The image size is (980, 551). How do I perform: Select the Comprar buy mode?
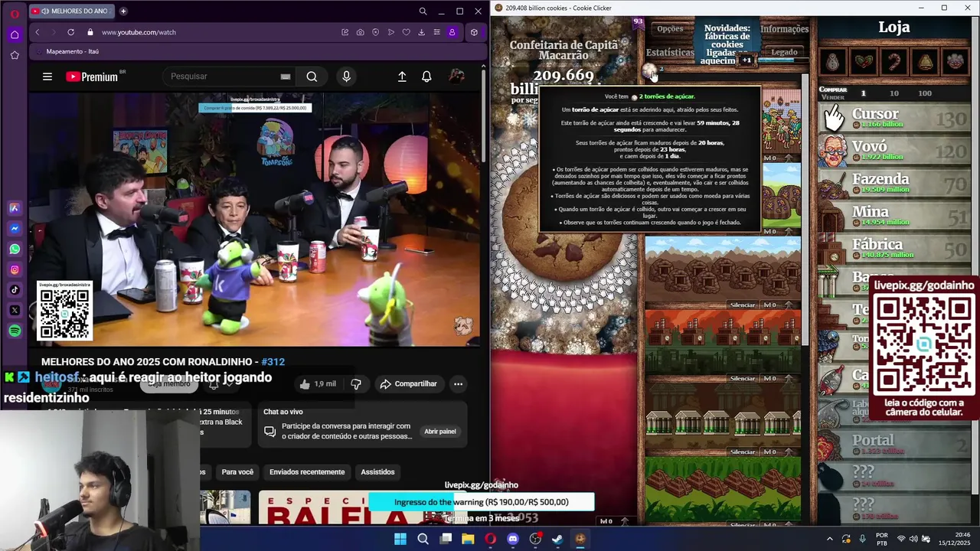coord(833,90)
